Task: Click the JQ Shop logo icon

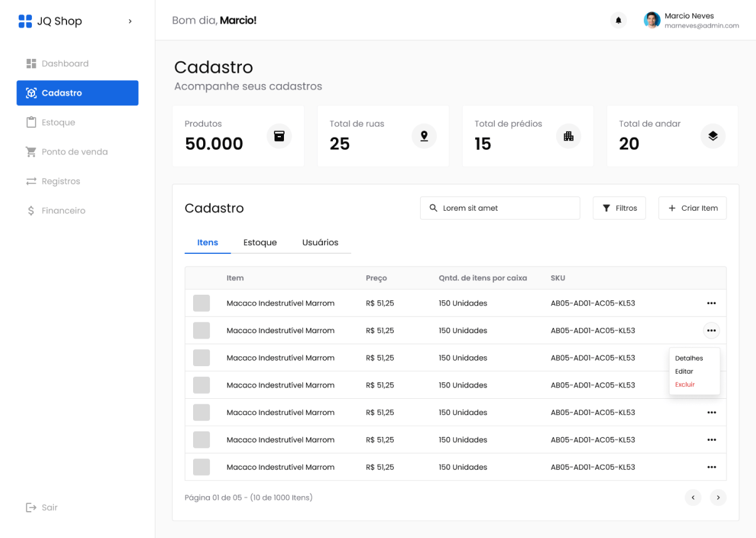Action: pyautogui.click(x=25, y=21)
